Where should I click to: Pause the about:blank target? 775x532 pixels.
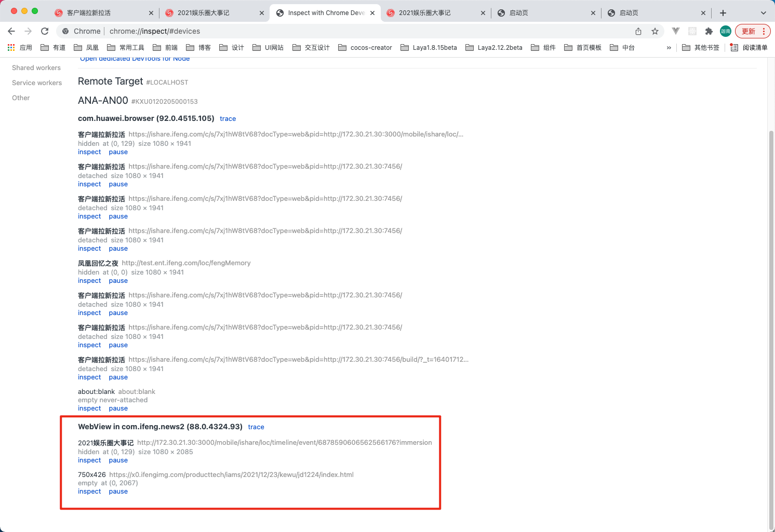118,408
